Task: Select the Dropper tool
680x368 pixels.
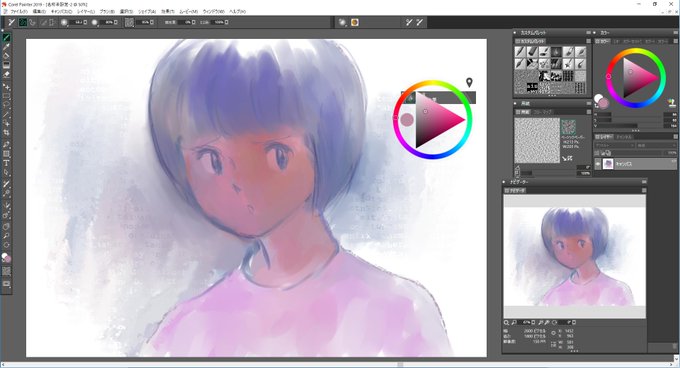Action: coord(6,47)
